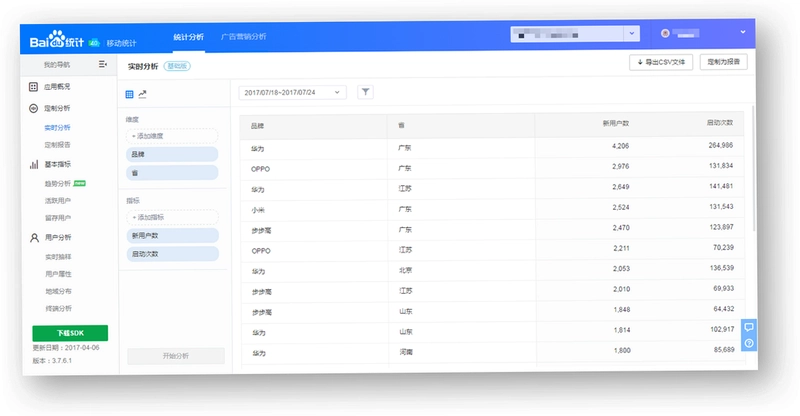Click the Baidu Tongji logo
The image size is (800, 416).
[56, 41]
